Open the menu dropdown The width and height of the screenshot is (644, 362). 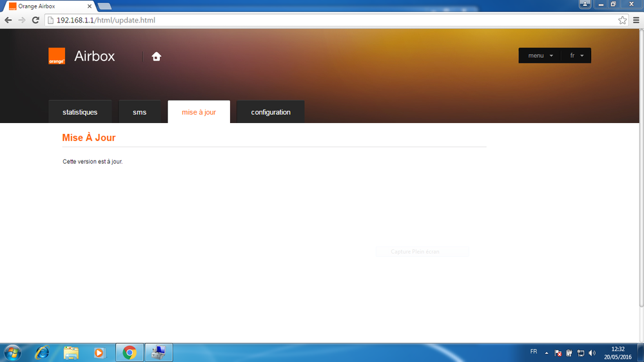(540, 55)
